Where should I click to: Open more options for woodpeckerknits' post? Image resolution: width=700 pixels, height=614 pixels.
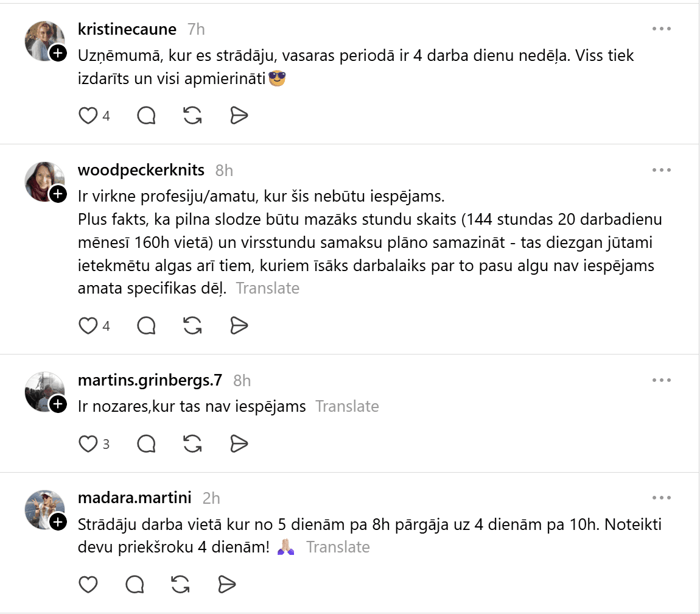click(x=661, y=170)
